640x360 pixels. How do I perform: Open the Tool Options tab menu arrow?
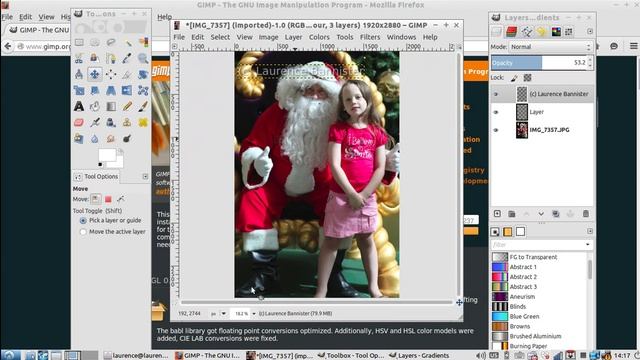145,176
